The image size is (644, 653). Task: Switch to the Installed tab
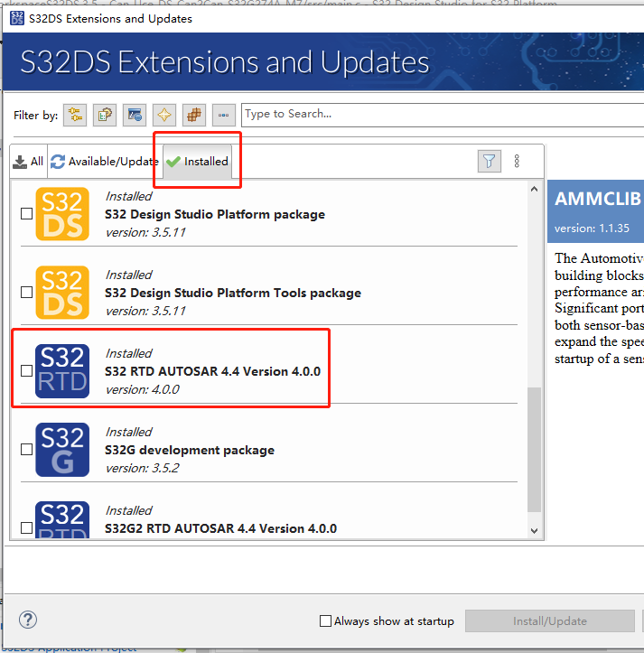point(198,162)
